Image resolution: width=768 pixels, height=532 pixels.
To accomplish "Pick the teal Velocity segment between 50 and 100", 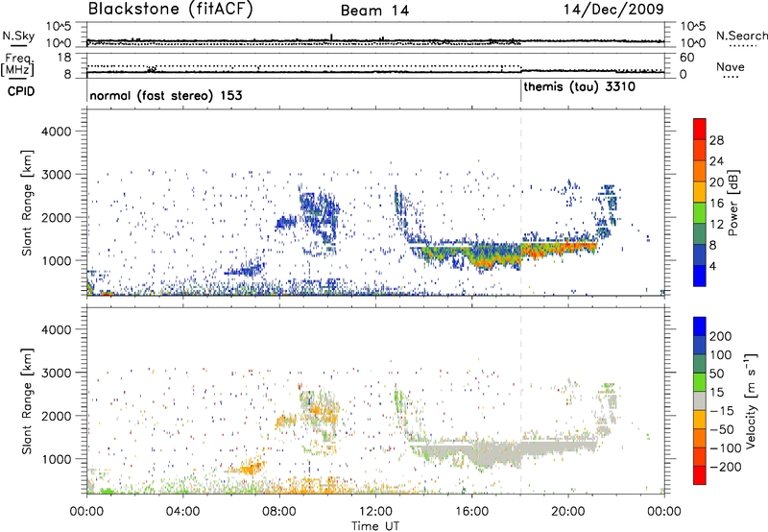I will 700,364.
